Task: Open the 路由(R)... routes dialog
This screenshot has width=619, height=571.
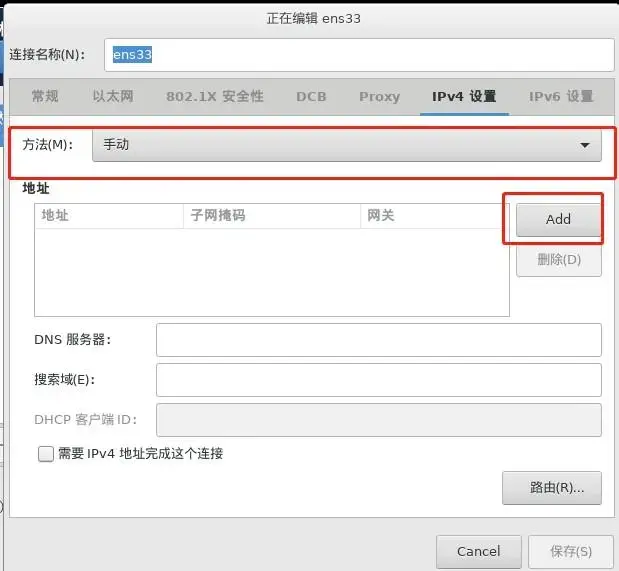Action: (552, 488)
